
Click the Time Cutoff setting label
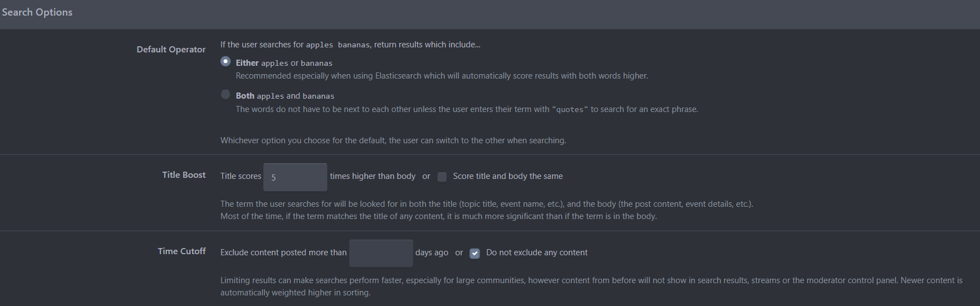pos(182,251)
